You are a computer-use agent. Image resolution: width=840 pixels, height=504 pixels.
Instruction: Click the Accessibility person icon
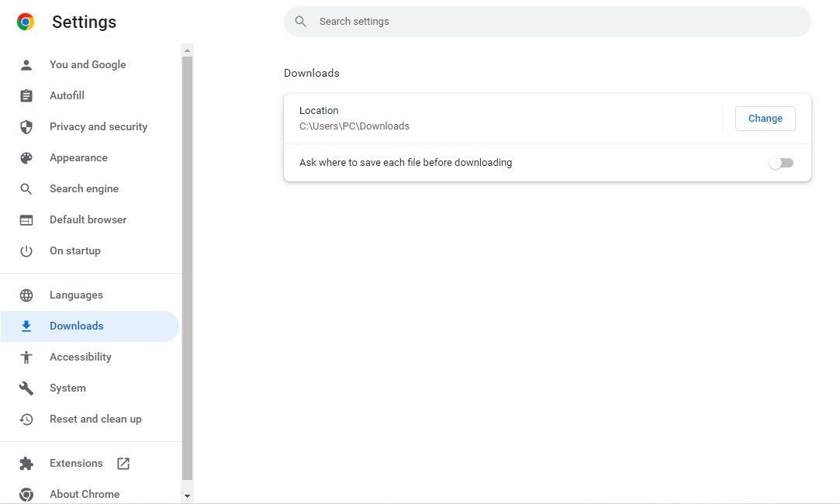click(x=26, y=357)
